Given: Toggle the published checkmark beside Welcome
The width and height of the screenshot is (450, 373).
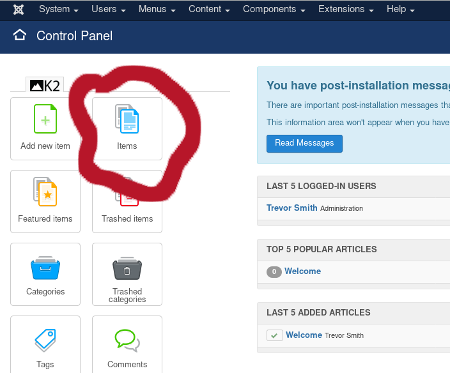Looking at the screenshot, I should click(x=274, y=335).
